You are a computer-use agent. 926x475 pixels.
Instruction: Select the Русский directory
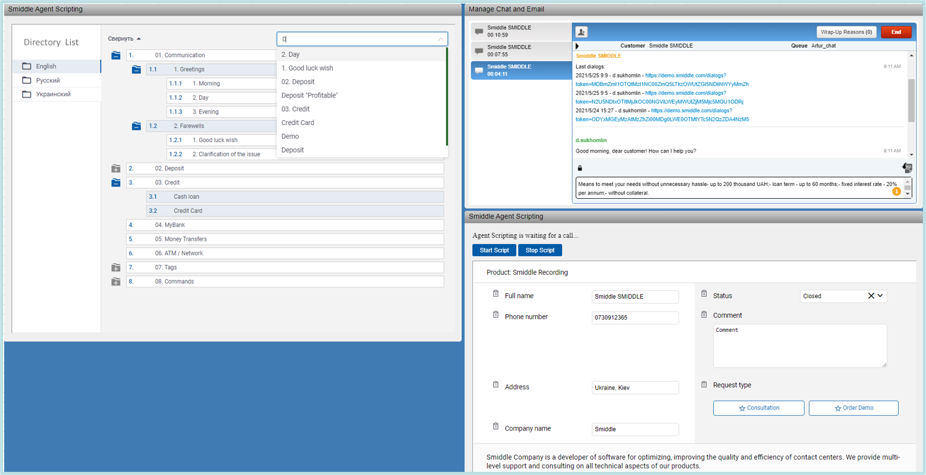[57, 80]
